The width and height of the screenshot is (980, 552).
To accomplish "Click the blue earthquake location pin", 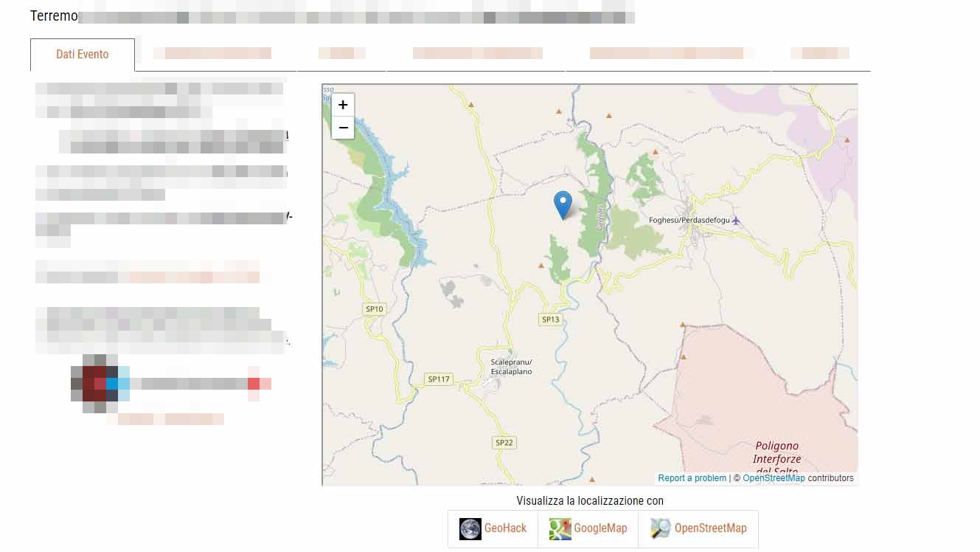I will pos(563,204).
